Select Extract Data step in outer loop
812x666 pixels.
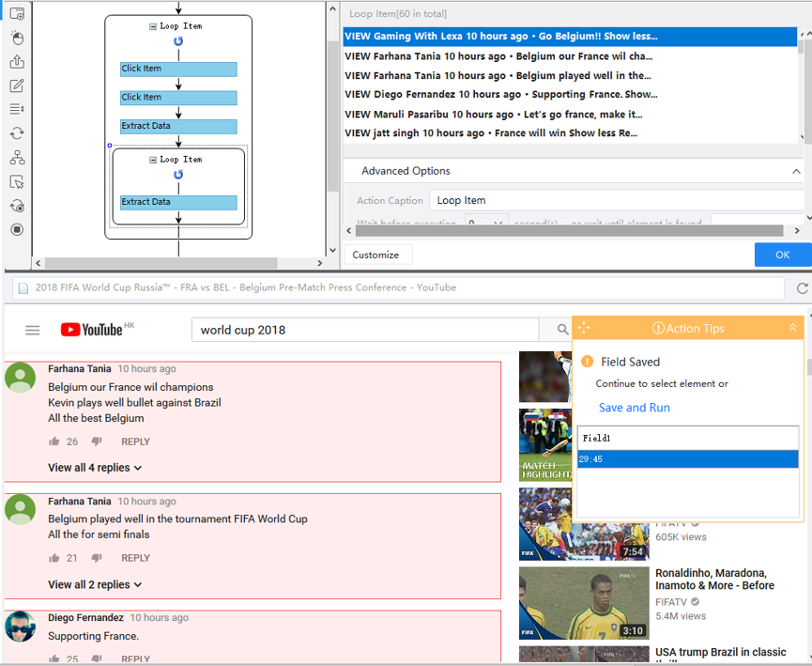coord(178,126)
